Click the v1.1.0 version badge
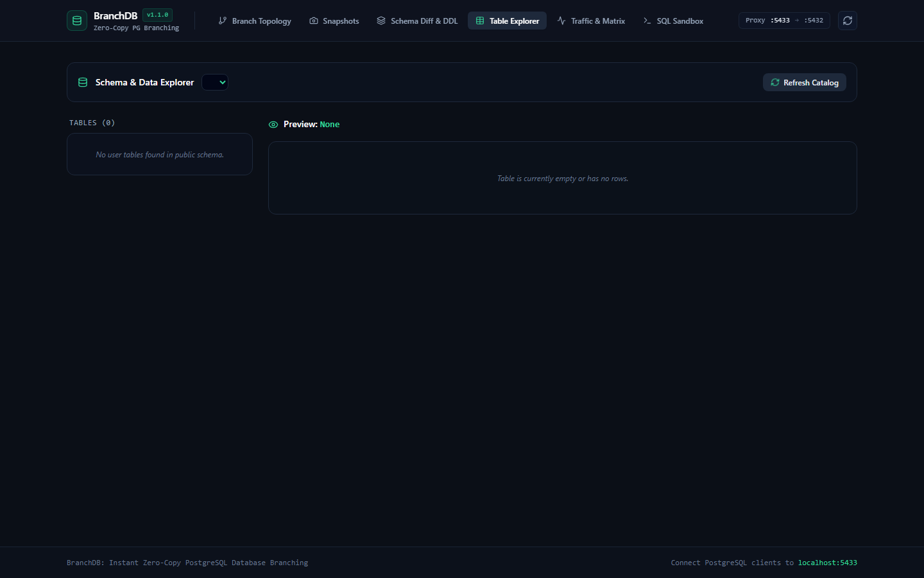The image size is (924, 578). [x=157, y=15]
